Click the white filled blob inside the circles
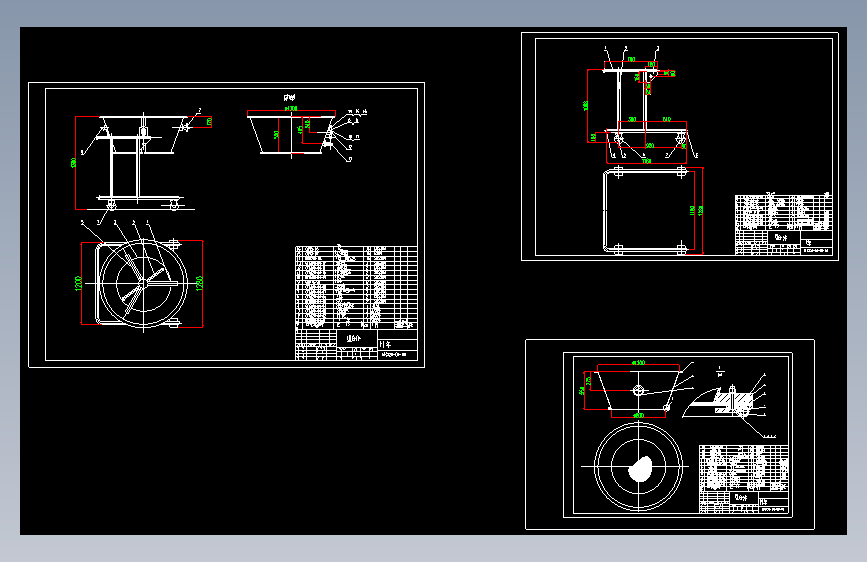Image resolution: width=867 pixels, height=562 pixels. coord(641,469)
